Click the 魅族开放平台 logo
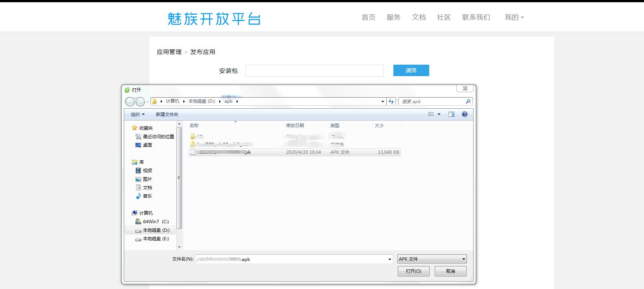This screenshot has height=289, width=644. pos(214,19)
